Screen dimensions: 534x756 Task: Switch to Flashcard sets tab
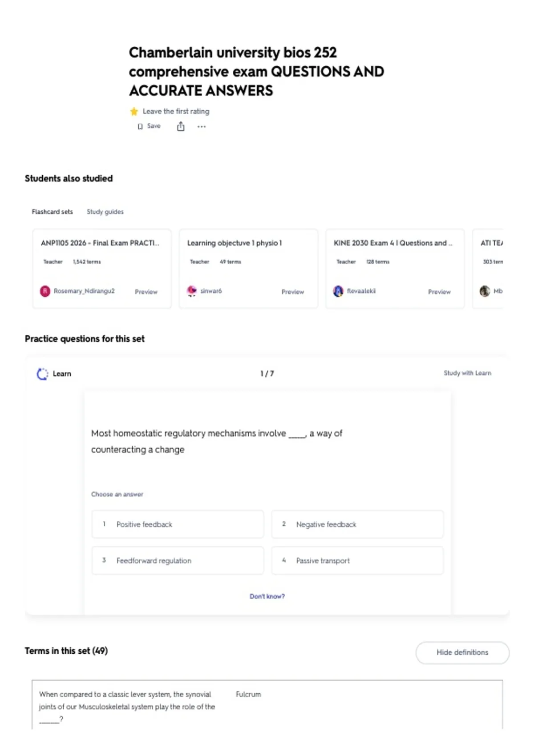click(52, 212)
